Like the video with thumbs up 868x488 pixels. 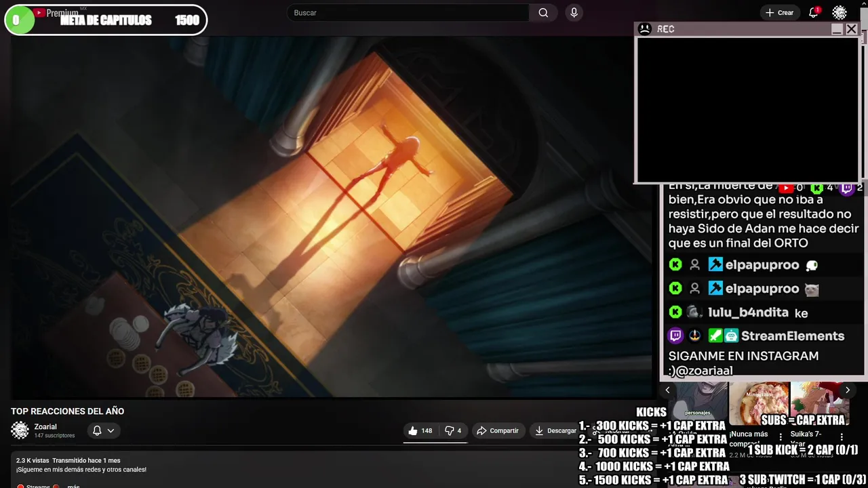tap(420, 430)
